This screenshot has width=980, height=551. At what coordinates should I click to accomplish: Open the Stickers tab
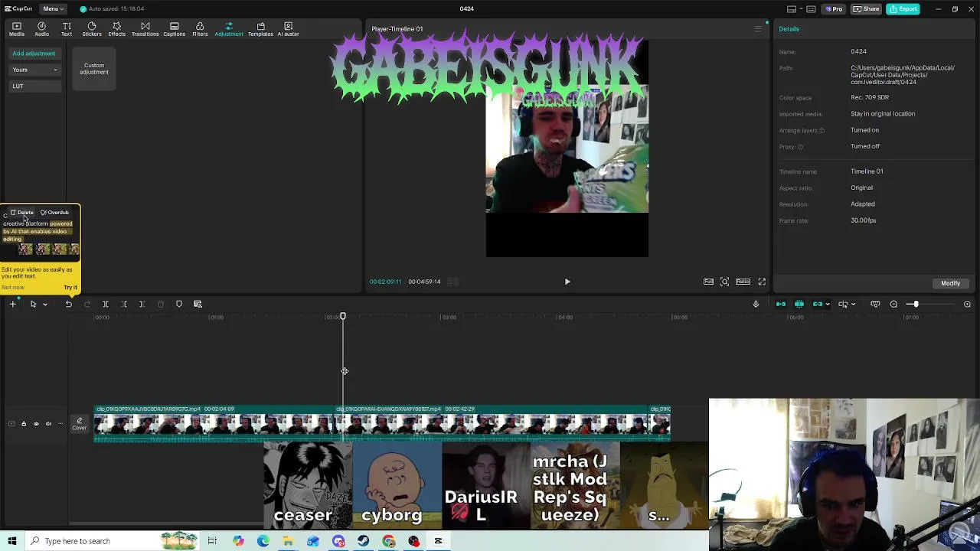point(92,29)
